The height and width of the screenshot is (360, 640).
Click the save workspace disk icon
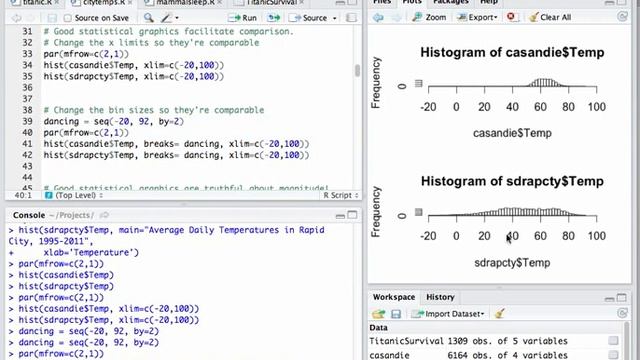tap(396, 314)
